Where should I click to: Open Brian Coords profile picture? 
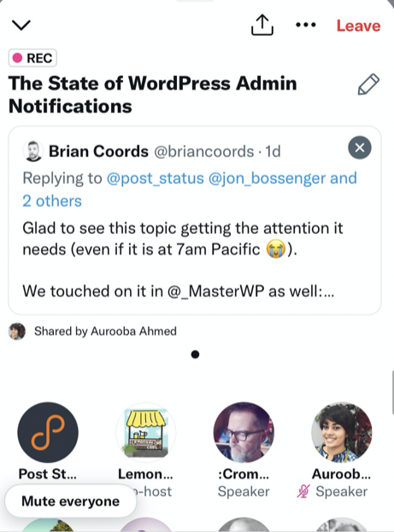[x=33, y=151]
